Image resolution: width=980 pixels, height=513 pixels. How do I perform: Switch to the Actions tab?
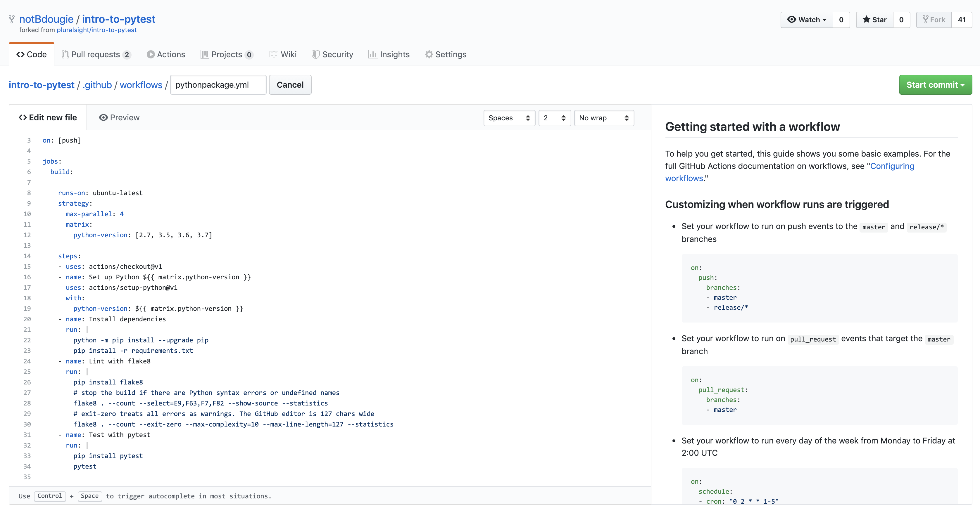pyautogui.click(x=166, y=54)
